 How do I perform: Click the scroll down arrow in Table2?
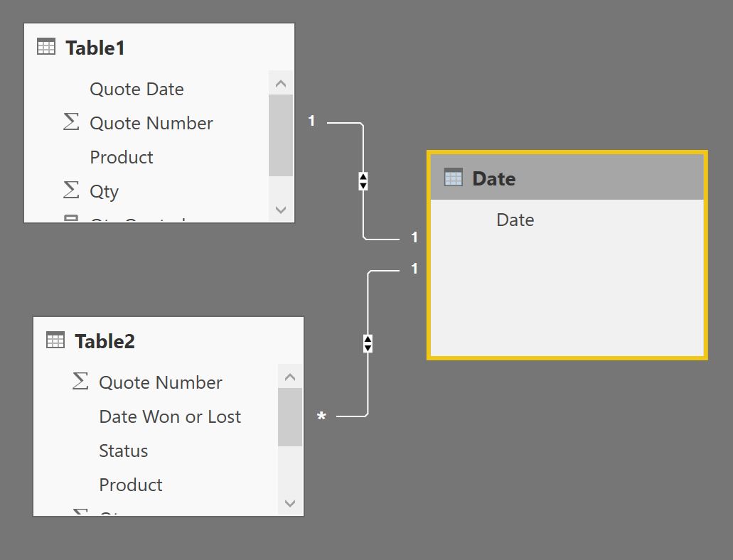pos(290,503)
